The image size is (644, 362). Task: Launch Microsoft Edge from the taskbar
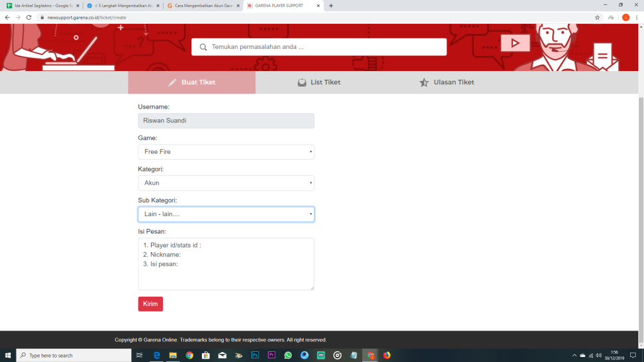click(157, 356)
